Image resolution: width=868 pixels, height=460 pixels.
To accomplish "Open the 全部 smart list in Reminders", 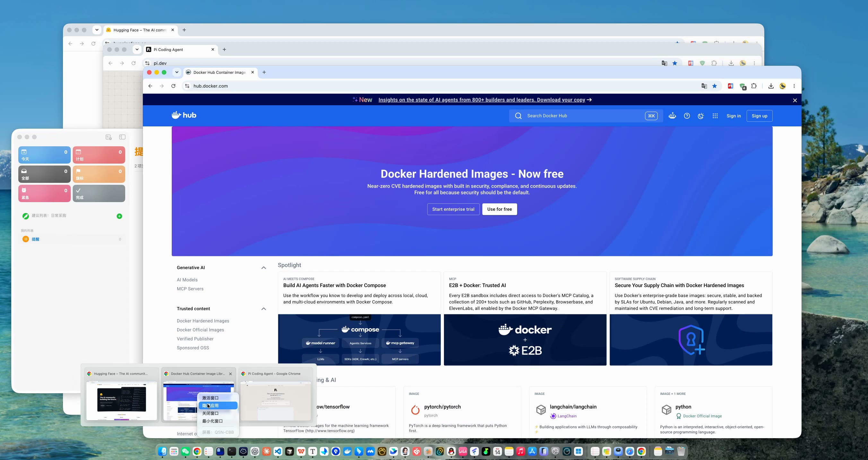I will [45, 174].
